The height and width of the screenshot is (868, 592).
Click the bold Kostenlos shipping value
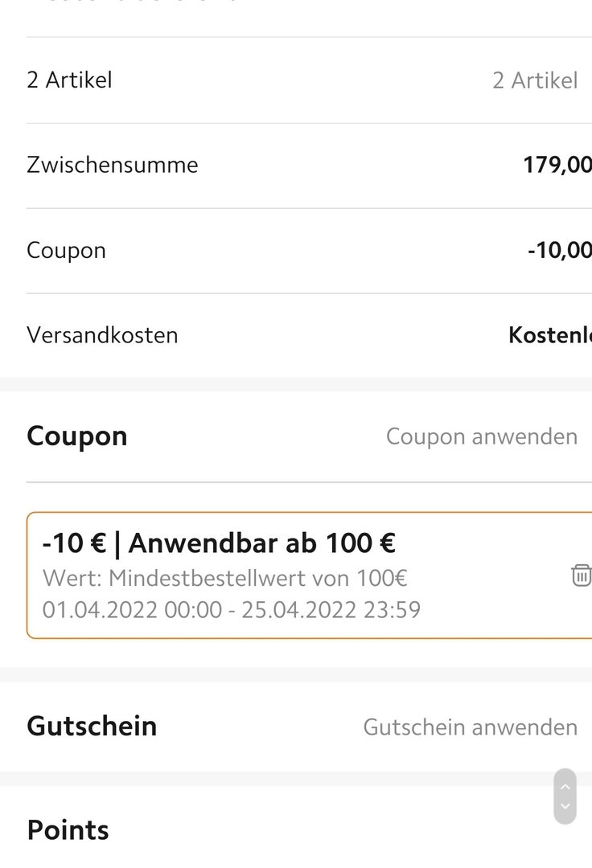coord(549,336)
